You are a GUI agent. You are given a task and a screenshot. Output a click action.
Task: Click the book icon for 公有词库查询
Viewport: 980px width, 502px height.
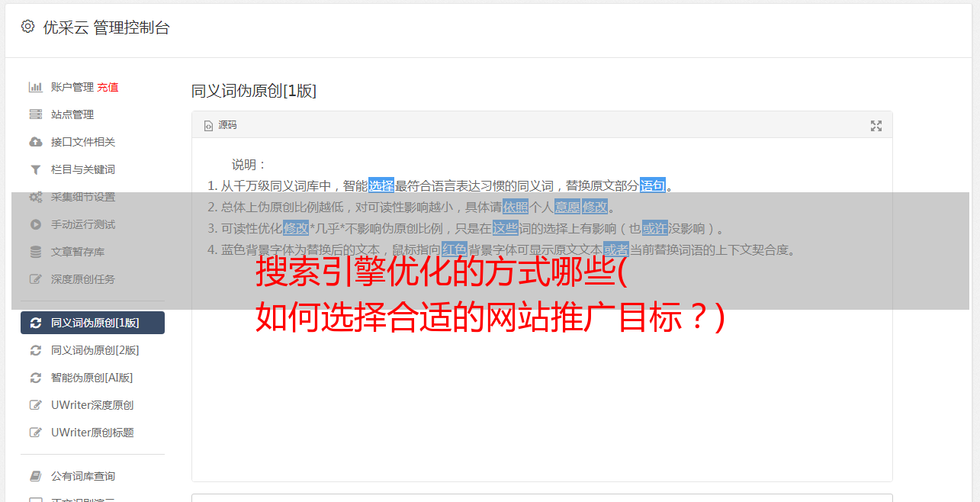coord(35,476)
